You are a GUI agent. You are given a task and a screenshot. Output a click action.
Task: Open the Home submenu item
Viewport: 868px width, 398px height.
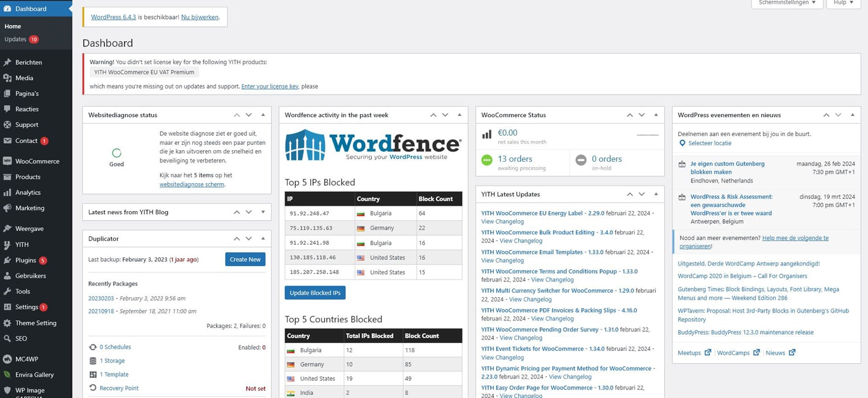click(36, 26)
